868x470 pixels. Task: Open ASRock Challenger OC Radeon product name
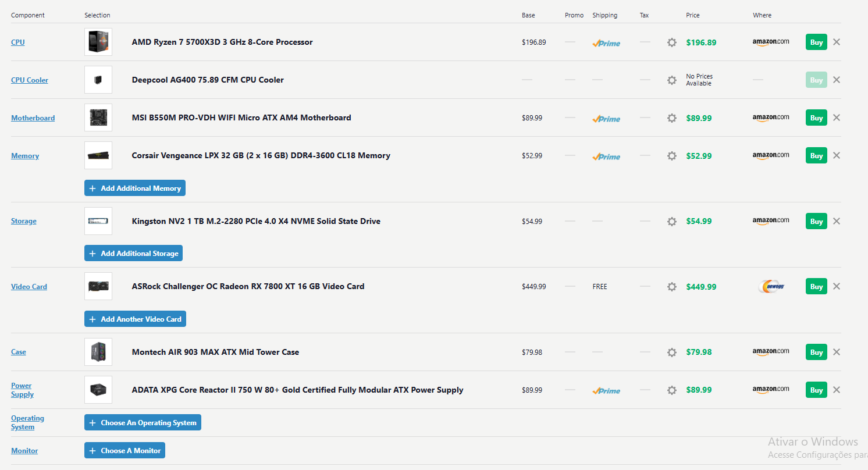(x=248, y=286)
